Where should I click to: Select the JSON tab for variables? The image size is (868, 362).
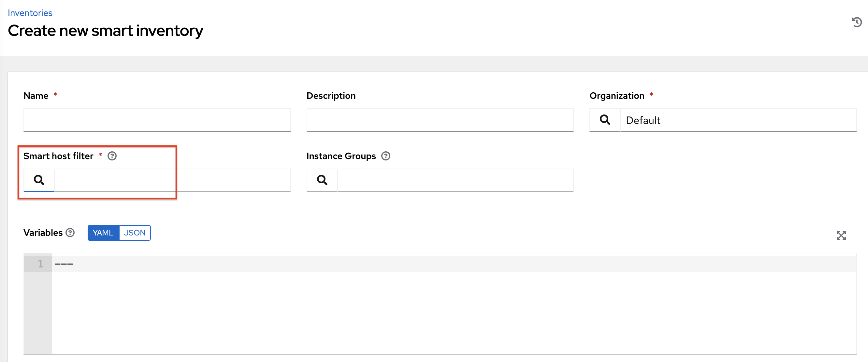click(x=135, y=233)
